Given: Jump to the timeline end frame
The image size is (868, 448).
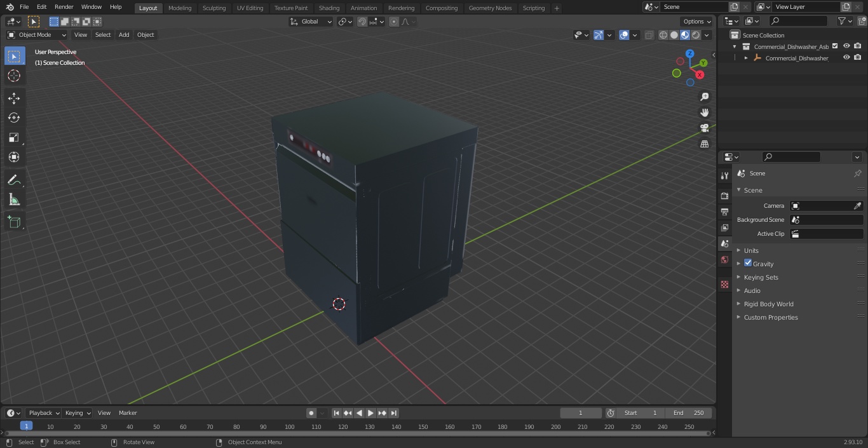Looking at the screenshot, I should 393,413.
